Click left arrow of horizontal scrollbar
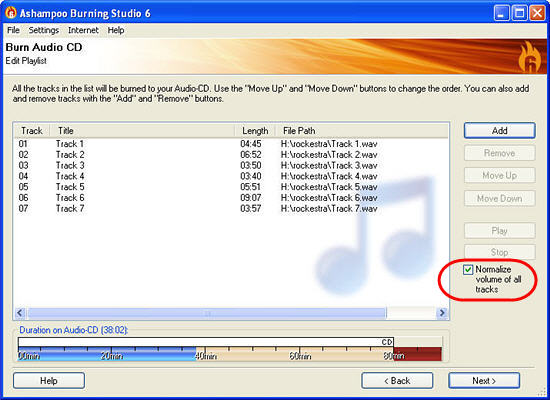550x400 pixels. [20, 313]
